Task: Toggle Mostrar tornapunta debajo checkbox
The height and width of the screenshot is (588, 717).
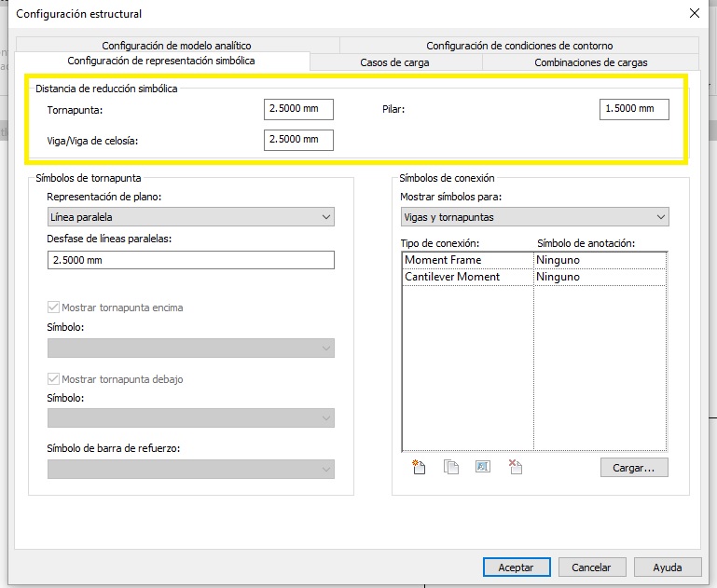Action: [54, 379]
